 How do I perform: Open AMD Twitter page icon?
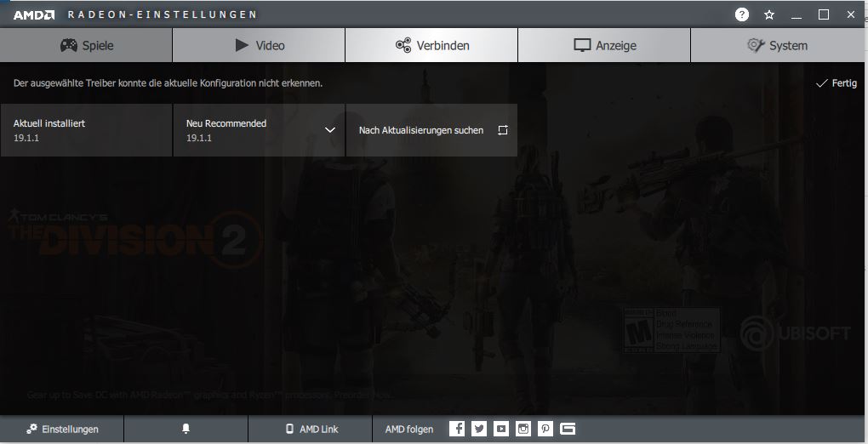click(x=479, y=429)
